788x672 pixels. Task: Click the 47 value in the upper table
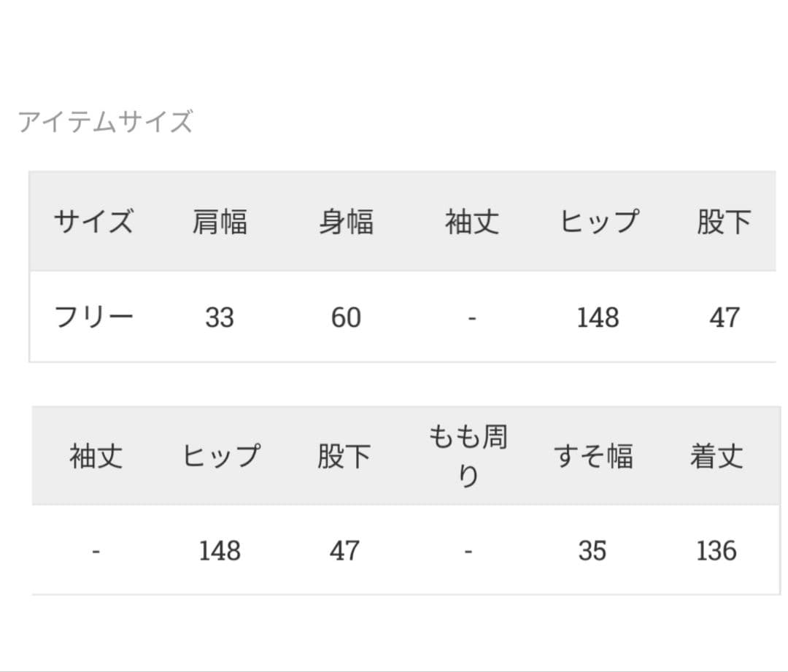point(724,317)
